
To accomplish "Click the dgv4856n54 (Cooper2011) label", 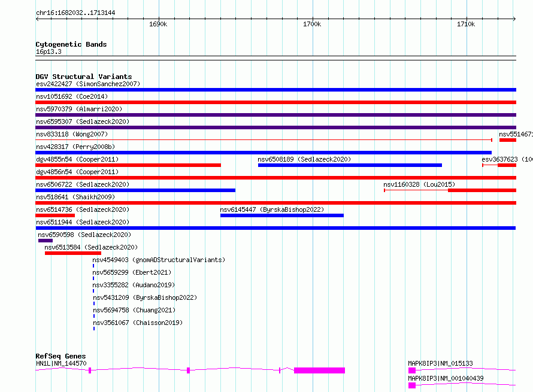I will coord(77,172).
